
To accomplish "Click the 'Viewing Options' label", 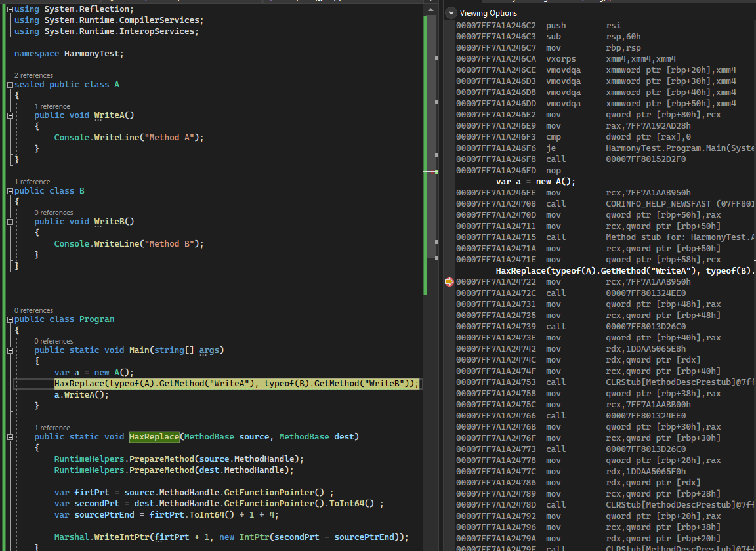I will (x=488, y=13).
